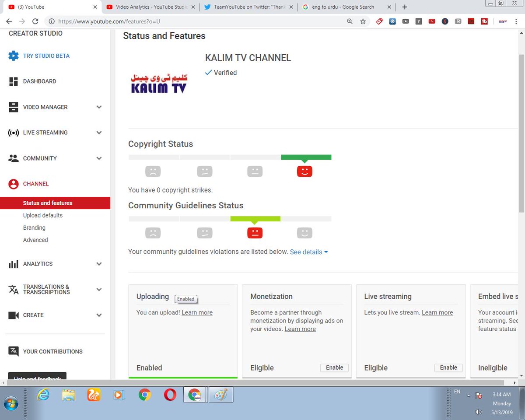This screenshot has width=525, height=420.
Task: Click the Analytics bar chart icon
Action: (x=14, y=264)
